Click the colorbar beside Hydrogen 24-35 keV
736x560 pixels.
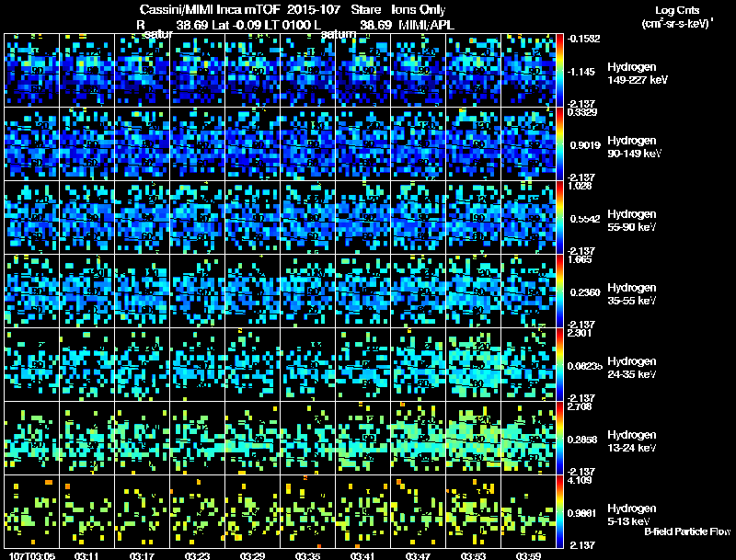point(559,365)
